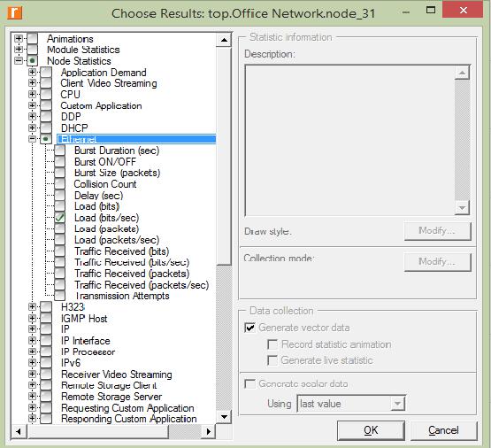491x448 pixels.
Task: Collapse the Node Statistics node
Action: pos(19,60)
